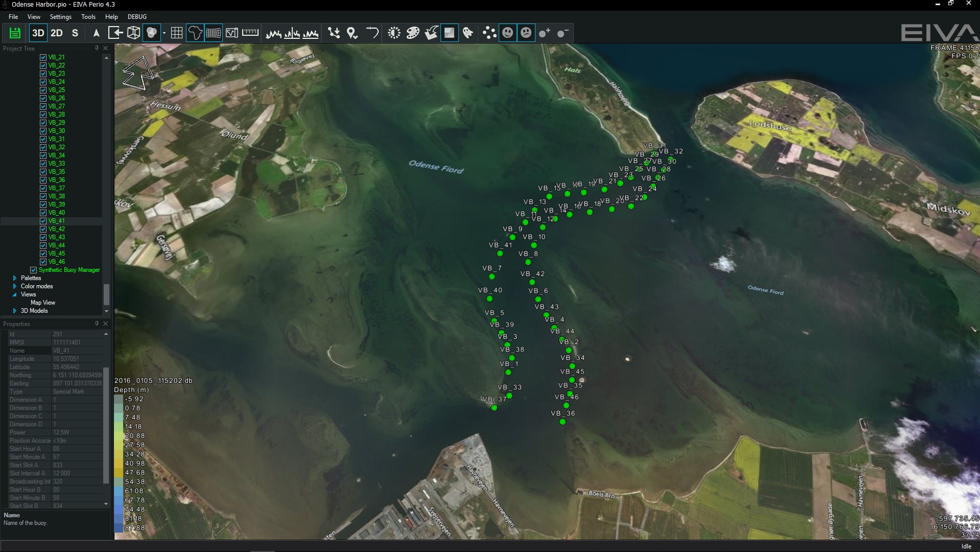
Task: Expand the 3D Models tree node
Action: 15,311
